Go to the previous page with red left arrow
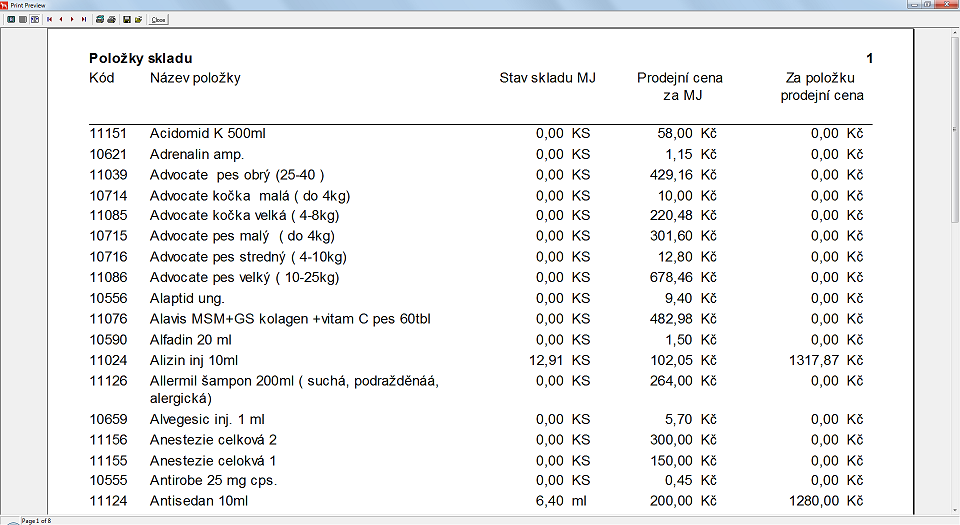The height and width of the screenshot is (525, 960). click(61, 20)
